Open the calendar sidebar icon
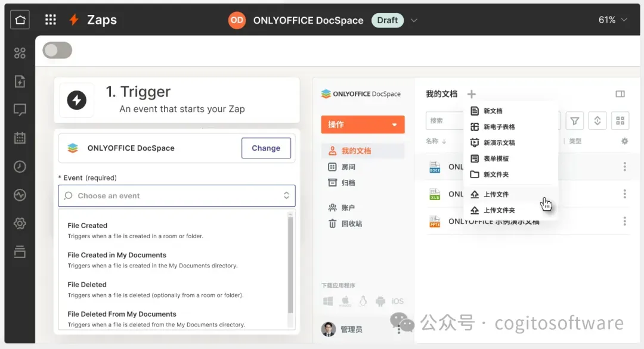 click(20, 138)
